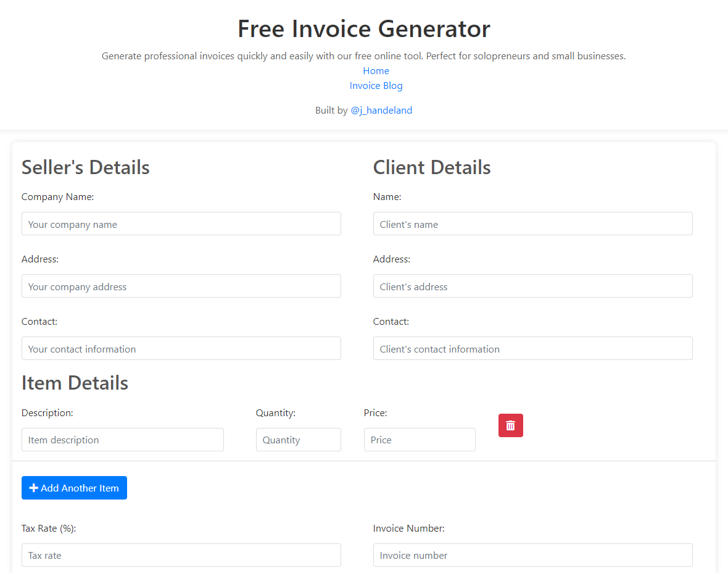This screenshot has width=728, height=573.
Task: Click the plus icon on Add Another Item
Action: coord(33,488)
